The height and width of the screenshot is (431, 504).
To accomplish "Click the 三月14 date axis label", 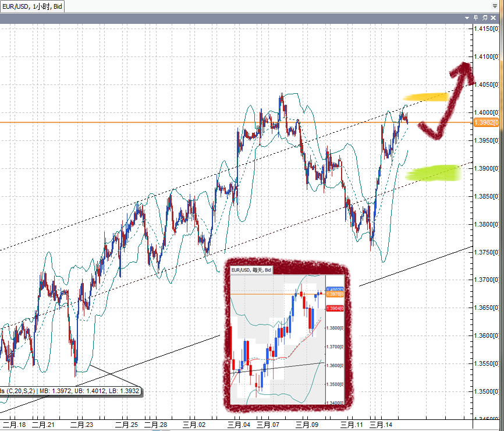I will point(381,425).
